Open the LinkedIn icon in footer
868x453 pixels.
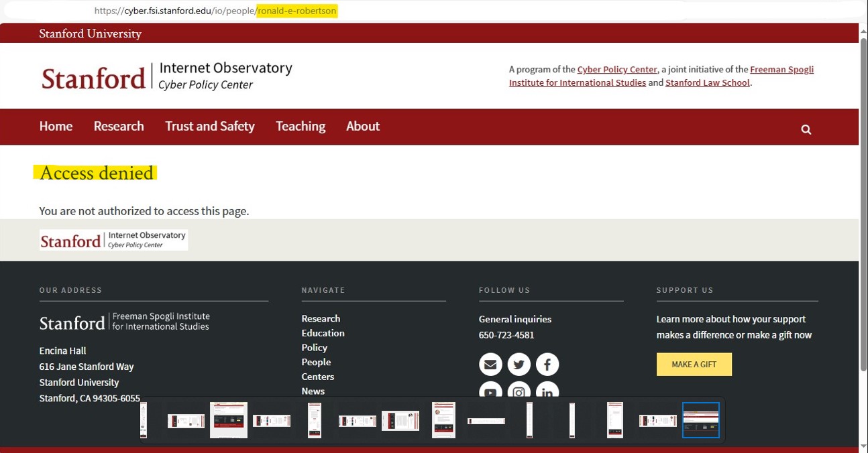pyautogui.click(x=547, y=391)
